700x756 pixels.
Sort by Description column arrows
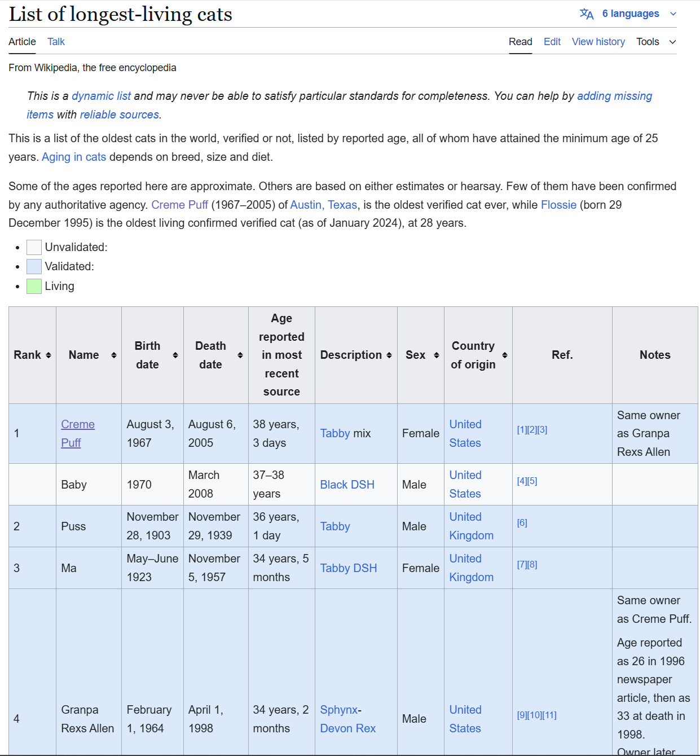click(389, 355)
